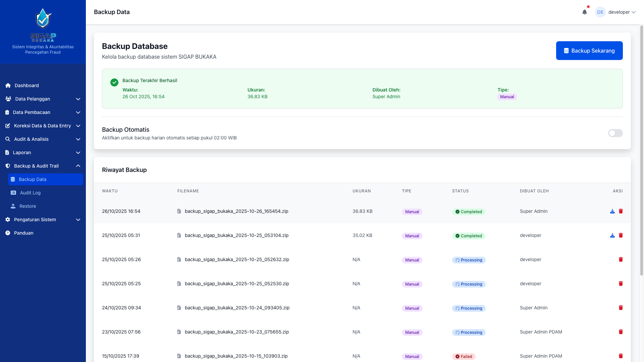Delete the 24/10/2025 09:34 backup entry

[x=621, y=308]
